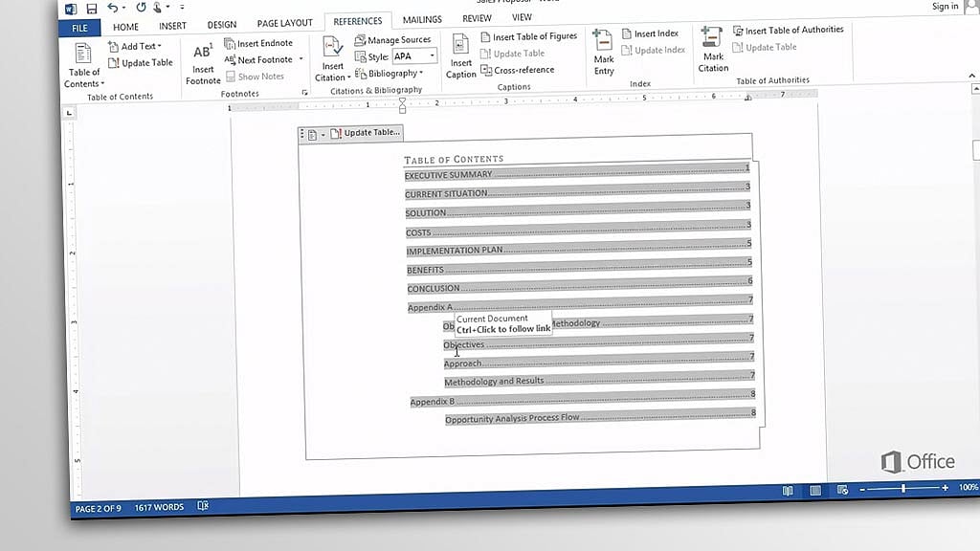The image size is (980, 551).
Task: Open the Footnotes dialog launcher
Action: click(305, 93)
